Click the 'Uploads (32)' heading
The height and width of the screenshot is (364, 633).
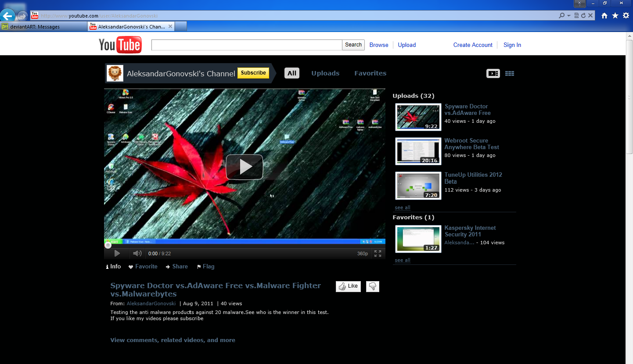[x=414, y=96]
